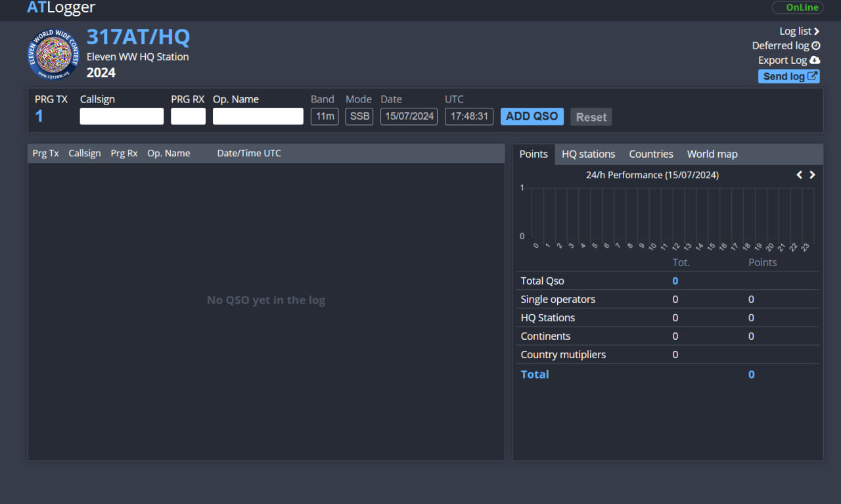Click the ADD QSO button
This screenshot has height=504, width=841.
(x=532, y=116)
